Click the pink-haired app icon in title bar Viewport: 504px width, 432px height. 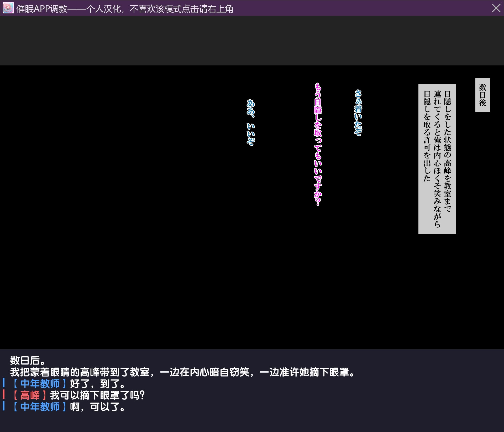(8, 8)
